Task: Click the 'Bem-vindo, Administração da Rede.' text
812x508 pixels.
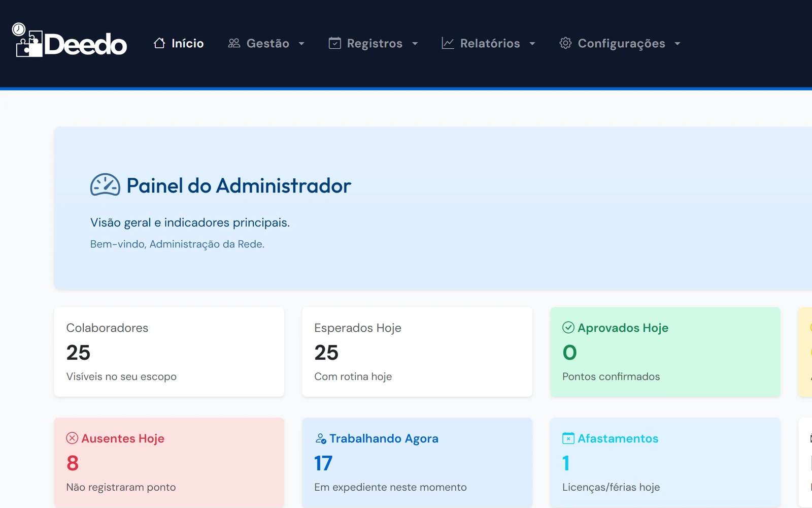Action: 177,244
